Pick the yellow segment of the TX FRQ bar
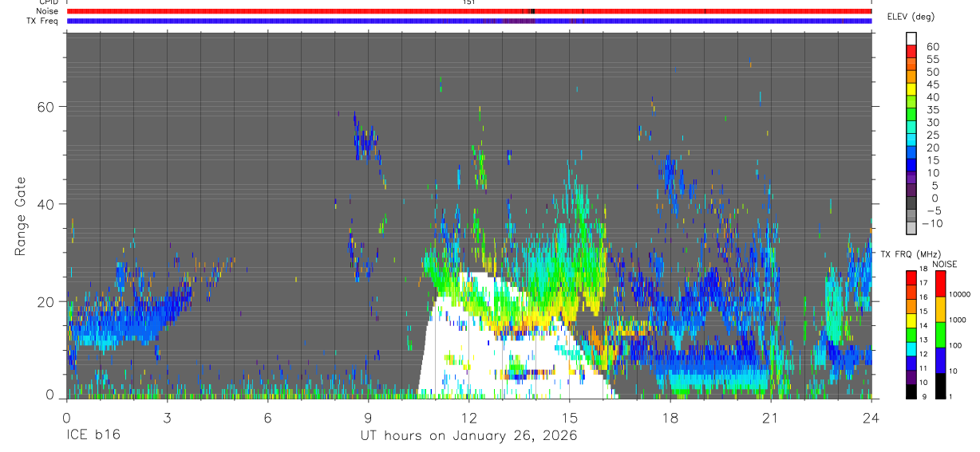This screenshot has height=452, width=980. click(911, 320)
